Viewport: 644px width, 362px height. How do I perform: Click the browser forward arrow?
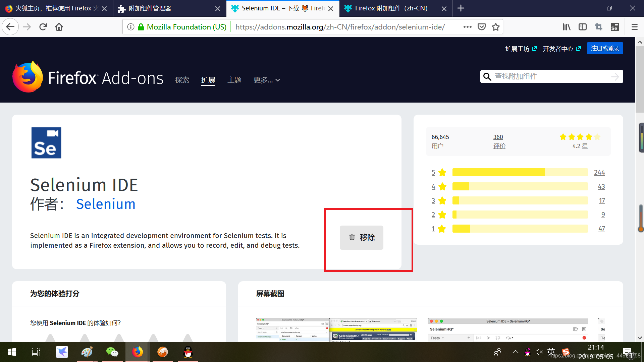click(x=27, y=27)
